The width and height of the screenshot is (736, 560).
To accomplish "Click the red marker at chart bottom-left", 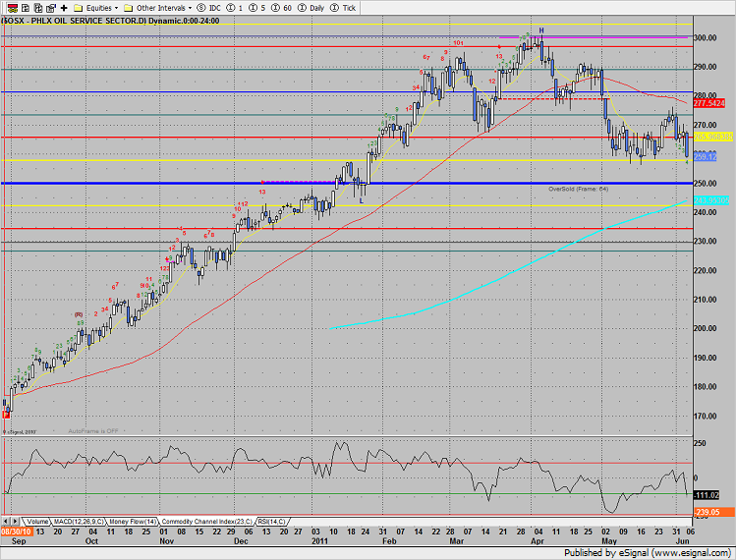I will 6,415.
